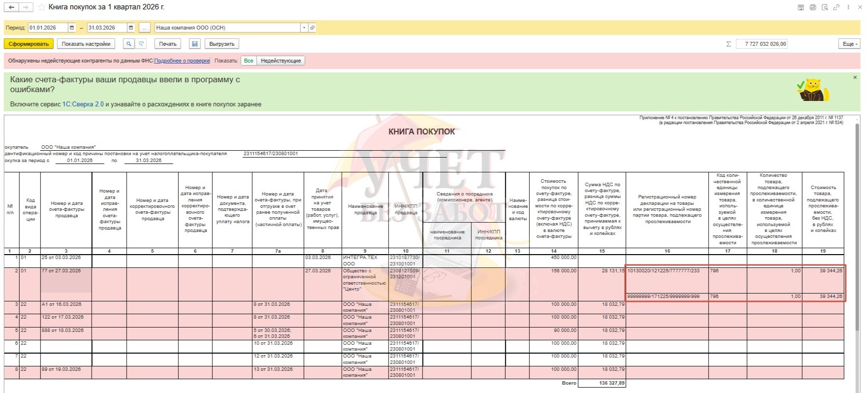Click the chain link icon at top right
This screenshot has height=393, width=868.
click(x=836, y=7)
